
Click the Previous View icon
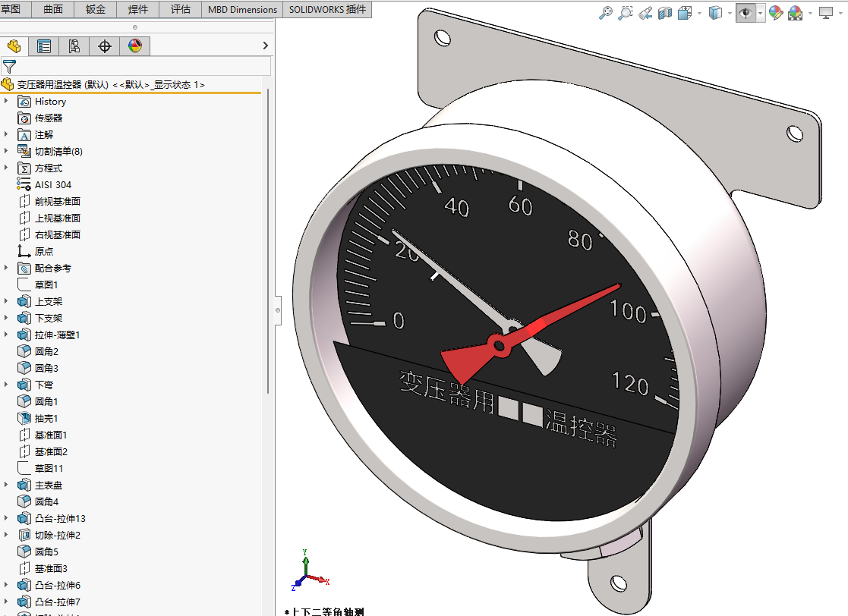click(x=645, y=13)
